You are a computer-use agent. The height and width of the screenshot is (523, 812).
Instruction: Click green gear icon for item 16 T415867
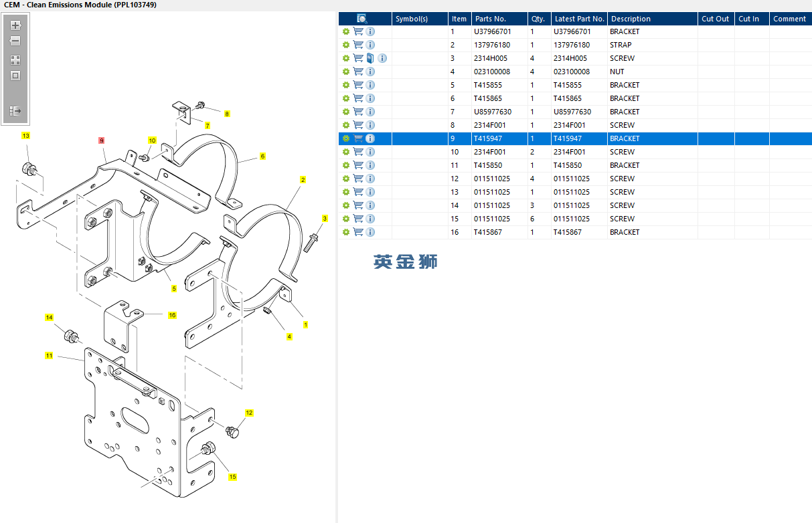346,232
